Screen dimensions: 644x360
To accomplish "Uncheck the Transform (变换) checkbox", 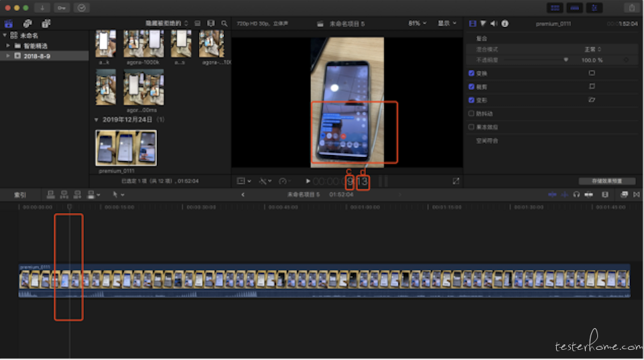I will [x=471, y=73].
